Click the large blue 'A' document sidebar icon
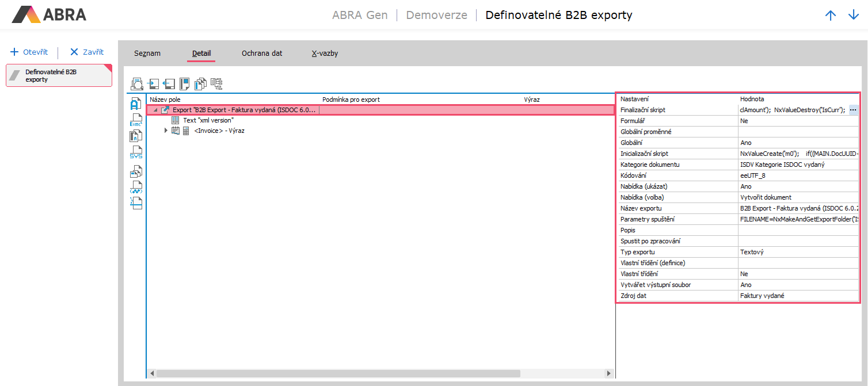The width and height of the screenshot is (868, 386). click(x=136, y=104)
